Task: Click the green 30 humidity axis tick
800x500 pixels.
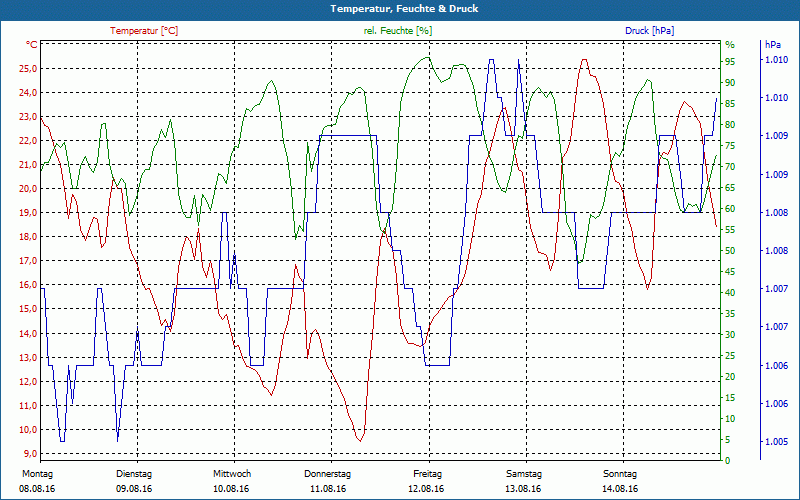Action: pyautogui.click(x=730, y=335)
